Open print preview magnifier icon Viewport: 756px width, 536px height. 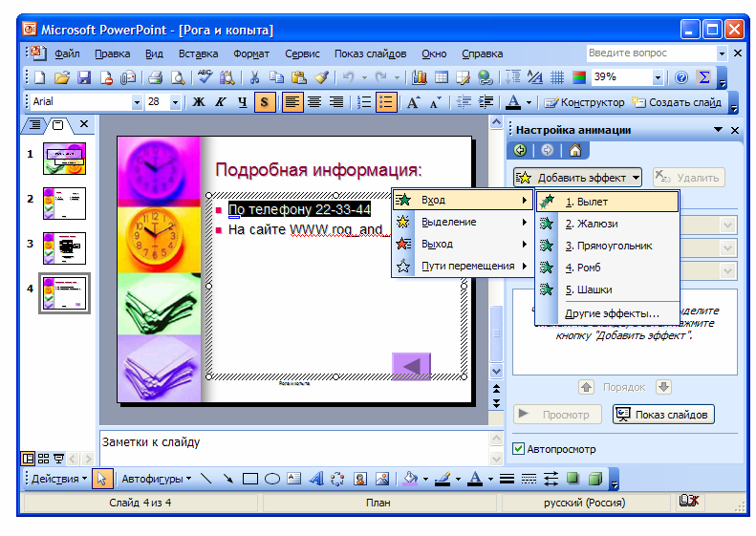(x=178, y=77)
